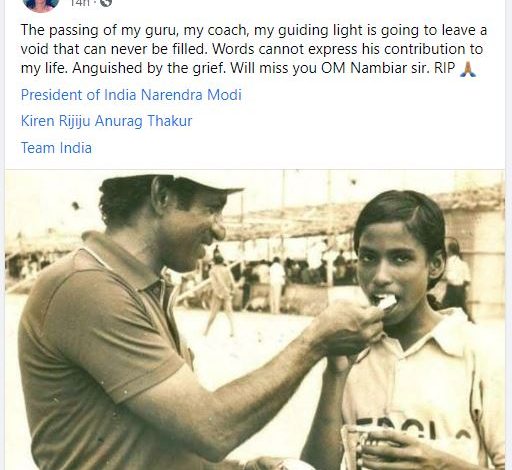512x470 pixels.
Task: Open the Narendra Modi tagged profile
Action: tap(191, 95)
